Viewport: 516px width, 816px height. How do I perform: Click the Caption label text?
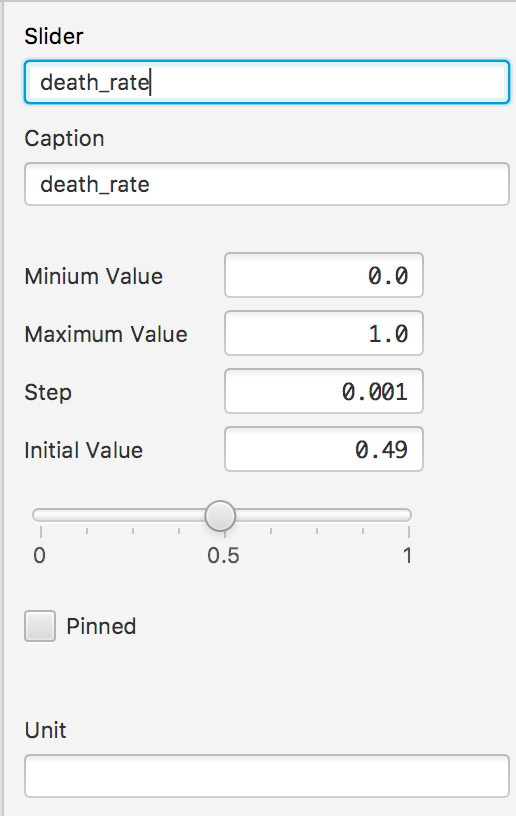tap(64, 139)
